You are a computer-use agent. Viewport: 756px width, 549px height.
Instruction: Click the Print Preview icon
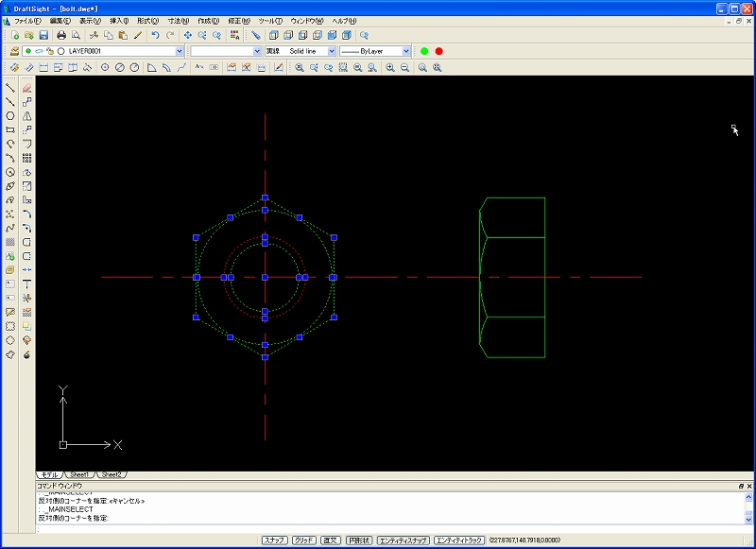pyautogui.click(x=76, y=35)
